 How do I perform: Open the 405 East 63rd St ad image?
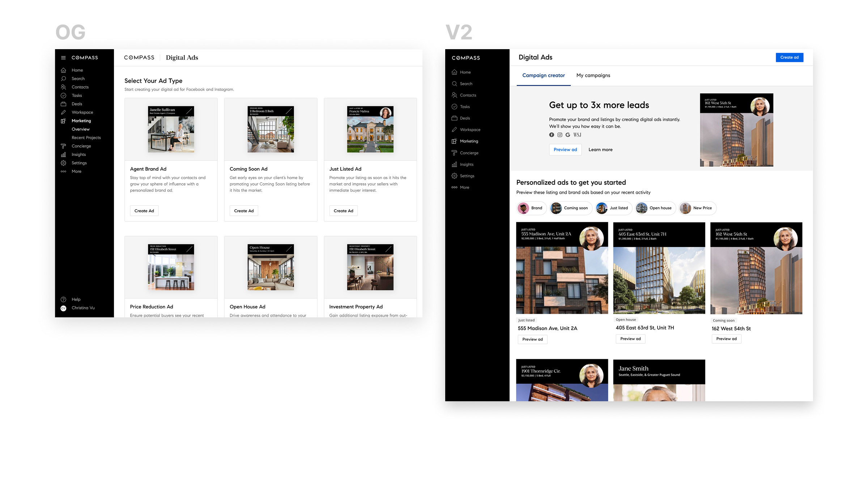(659, 268)
